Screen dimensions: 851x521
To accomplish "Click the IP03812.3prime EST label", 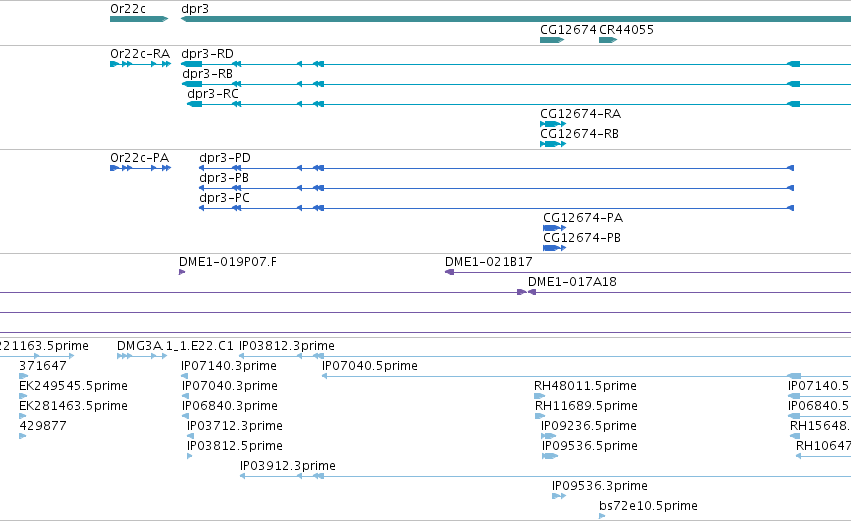I will [x=287, y=347].
